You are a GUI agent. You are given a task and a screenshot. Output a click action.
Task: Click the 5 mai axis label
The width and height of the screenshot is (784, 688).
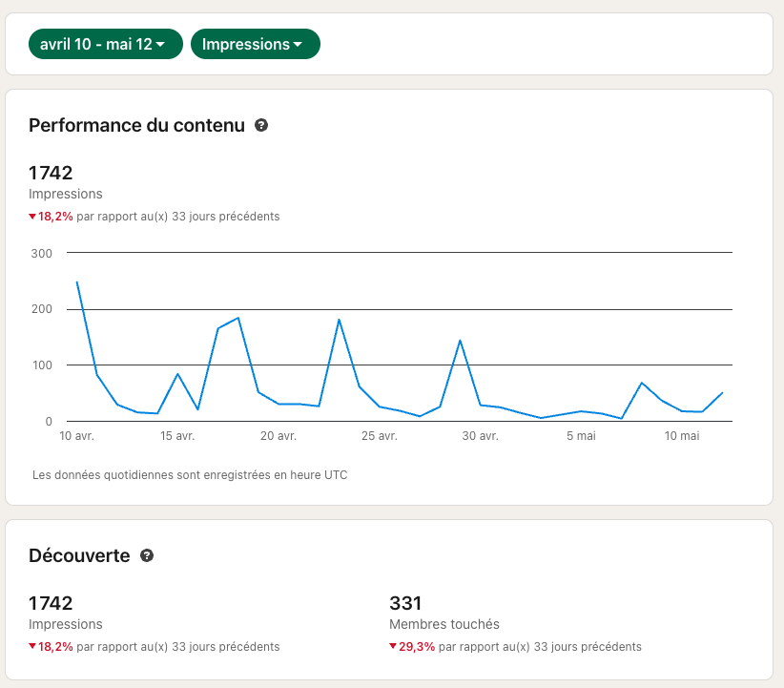point(581,436)
